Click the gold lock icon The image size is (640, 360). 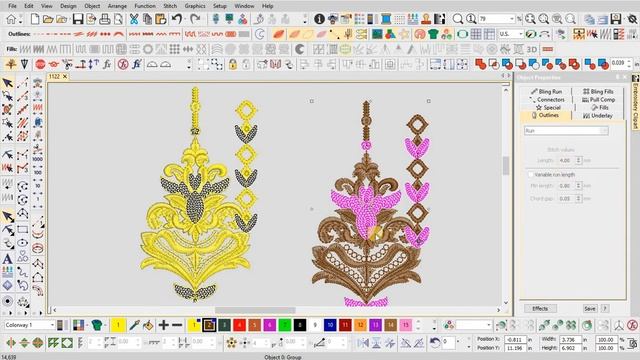[233, 64]
